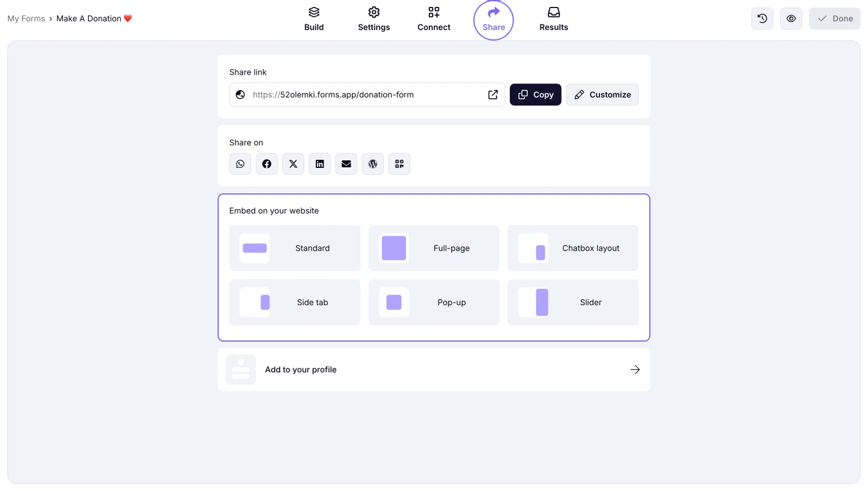Select the Slider embed layout
Viewport: 868px width, 491px height.
pos(573,302)
